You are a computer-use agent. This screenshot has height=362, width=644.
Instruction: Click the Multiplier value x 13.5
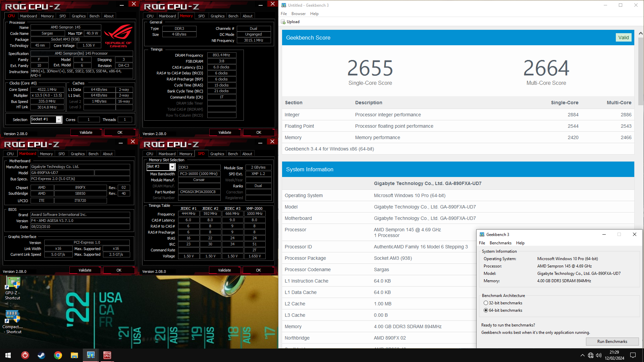47,96
